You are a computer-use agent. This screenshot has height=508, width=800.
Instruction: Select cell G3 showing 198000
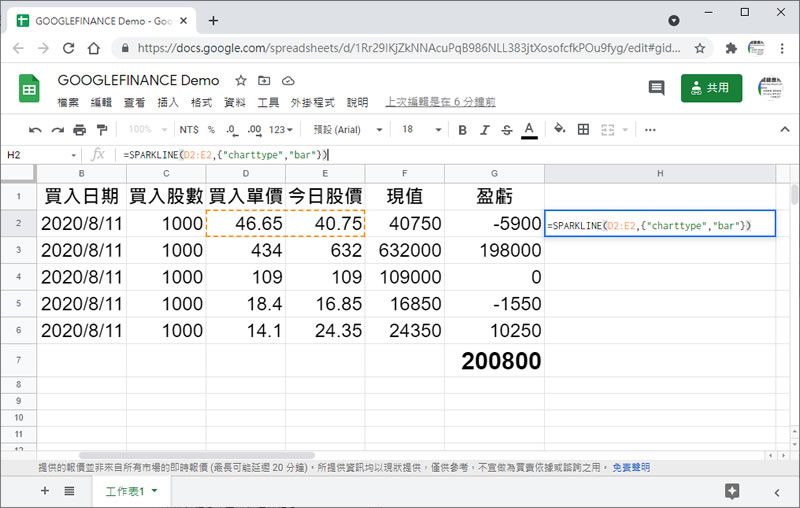coord(494,250)
